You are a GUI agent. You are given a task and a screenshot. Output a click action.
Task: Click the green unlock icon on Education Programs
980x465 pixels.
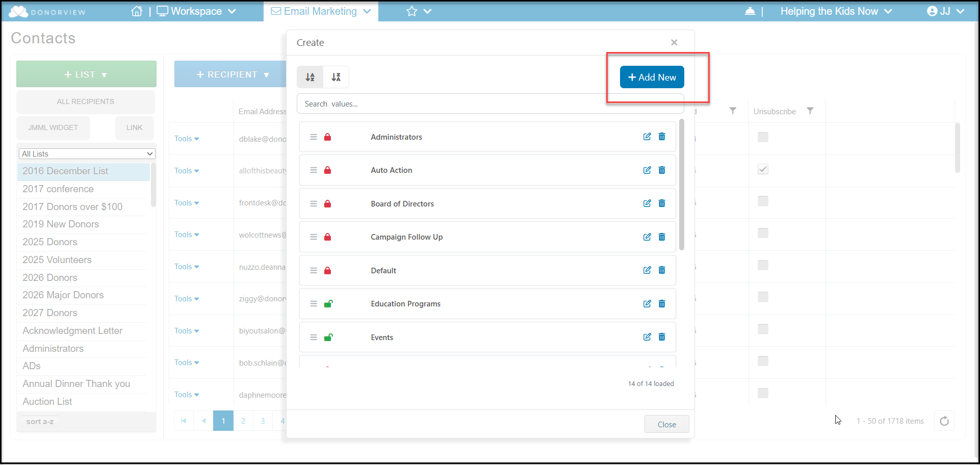pos(328,304)
